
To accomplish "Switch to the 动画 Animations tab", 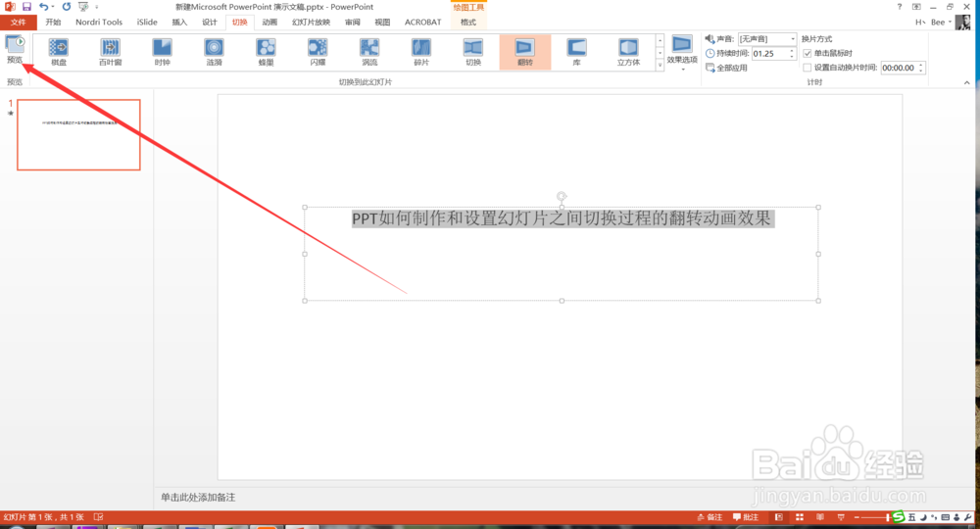I will 269,22.
